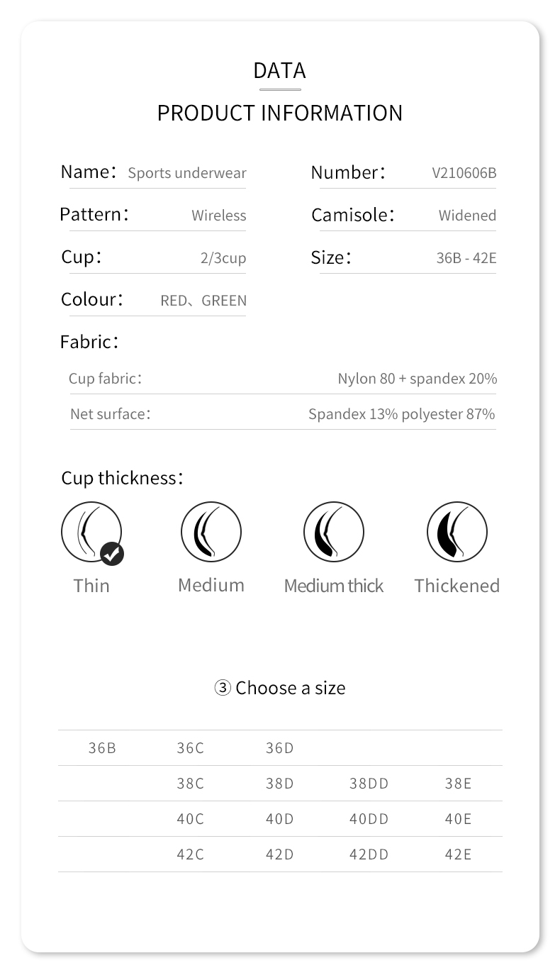Select the Medium cup thickness icon

pos(211,531)
